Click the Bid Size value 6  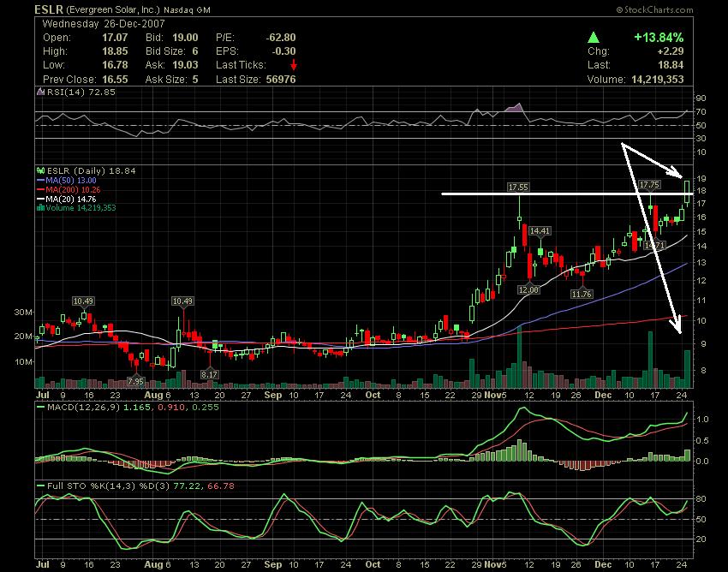point(195,51)
